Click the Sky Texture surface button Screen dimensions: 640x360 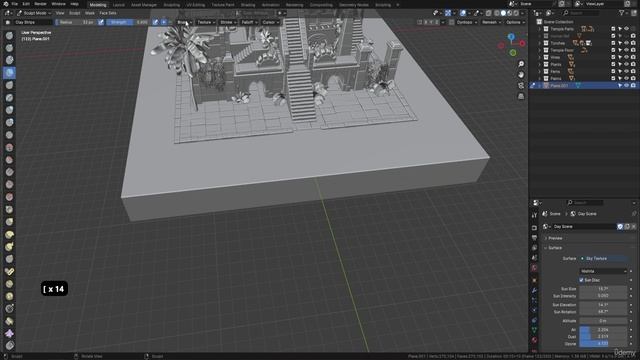(603, 258)
